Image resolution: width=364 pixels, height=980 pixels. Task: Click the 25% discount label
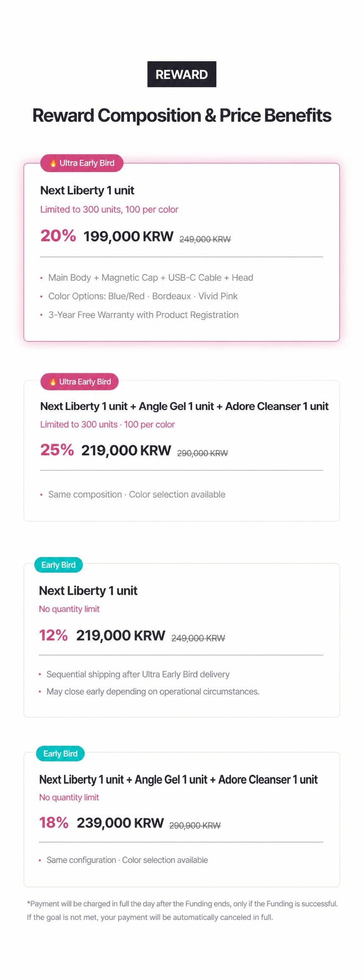[57, 450]
